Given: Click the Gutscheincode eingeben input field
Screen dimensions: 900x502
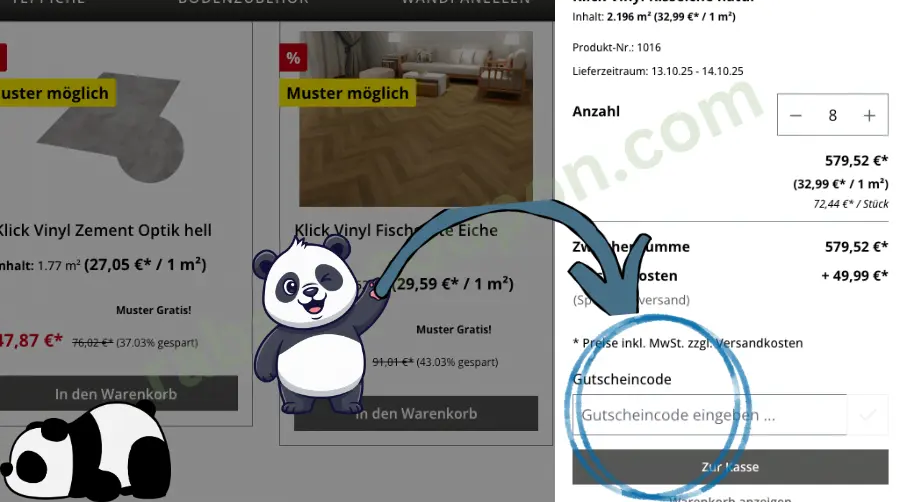Looking at the screenshot, I should click(x=709, y=414).
